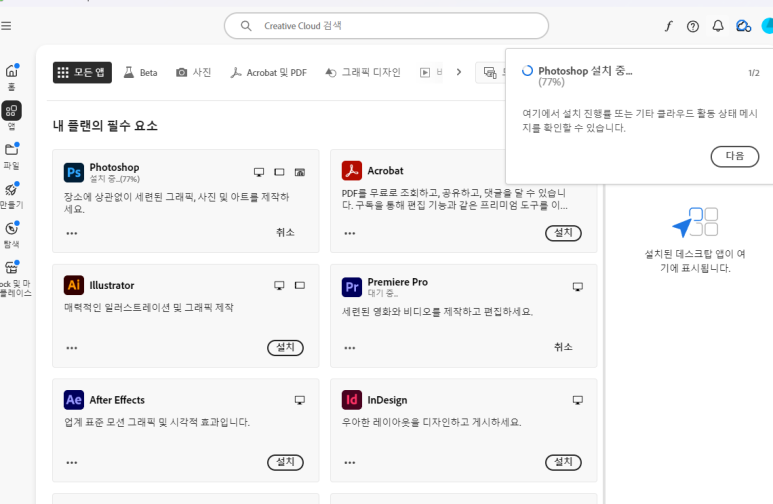Open the fonts 'f' icon
The height and width of the screenshot is (504, 773).
click(668, 26)
